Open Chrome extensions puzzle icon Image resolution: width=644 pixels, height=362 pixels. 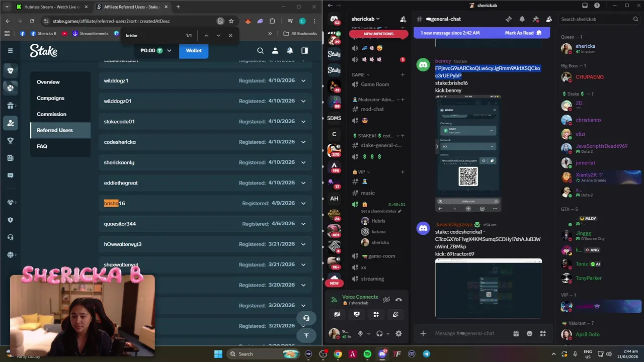tap(272, 21)
